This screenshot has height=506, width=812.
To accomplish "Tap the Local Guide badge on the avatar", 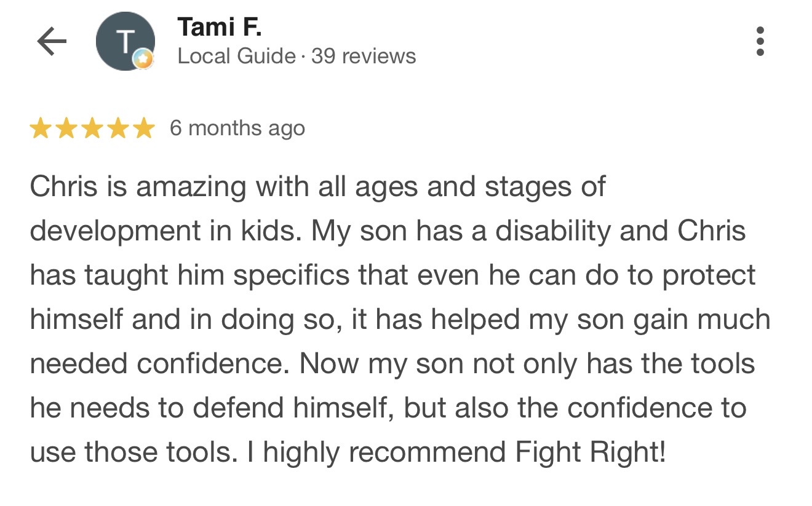I will (144, 60).
